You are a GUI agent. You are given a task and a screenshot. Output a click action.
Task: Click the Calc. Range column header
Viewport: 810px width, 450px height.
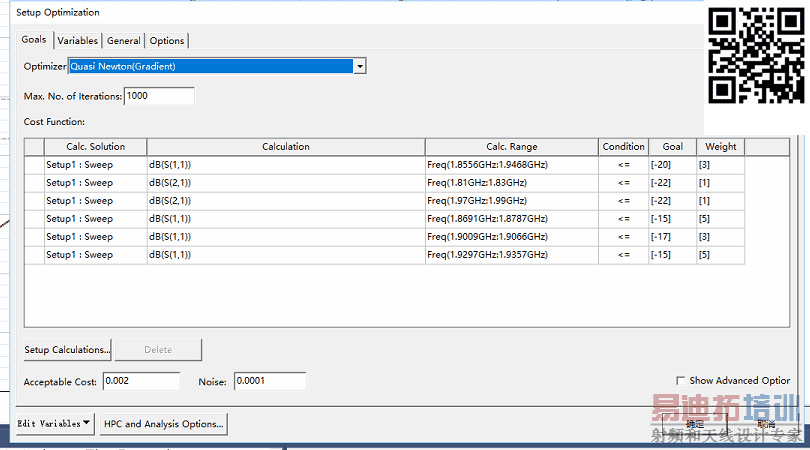[511, 147]
